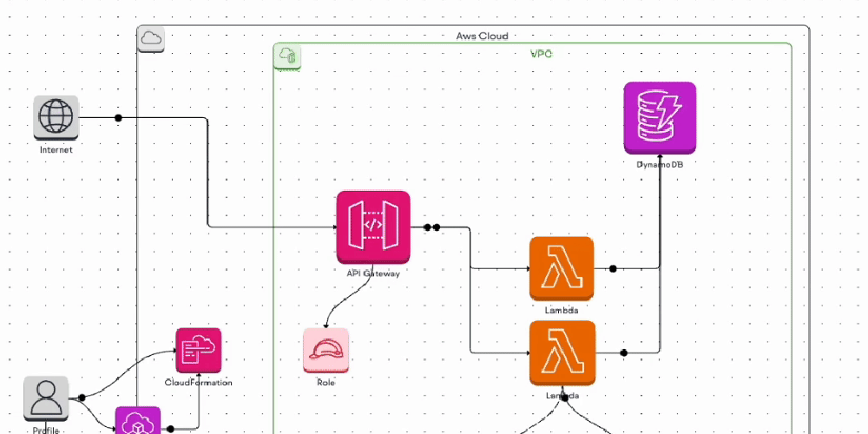Select connector dot right of lower Lambda
Viewport: 868px width, 434px height.
[x=624, y=352]
